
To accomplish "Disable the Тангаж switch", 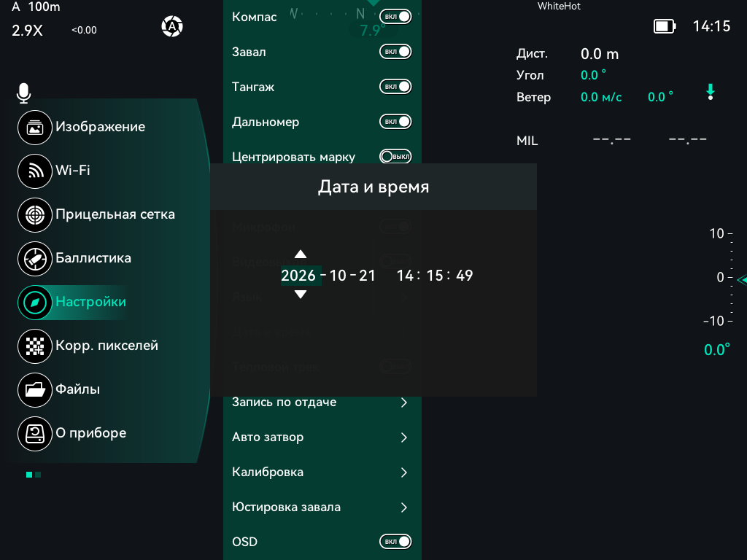I will 395,87.
